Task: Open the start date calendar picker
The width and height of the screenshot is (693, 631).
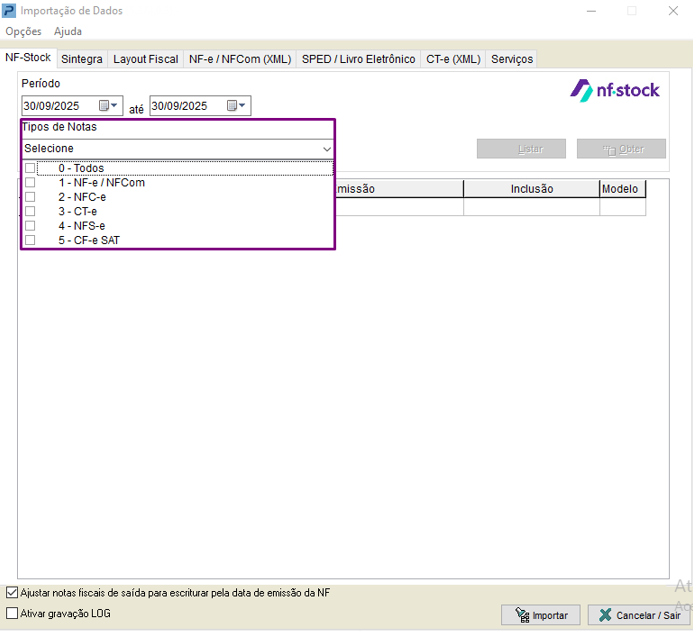Action: tap(108, 106)
